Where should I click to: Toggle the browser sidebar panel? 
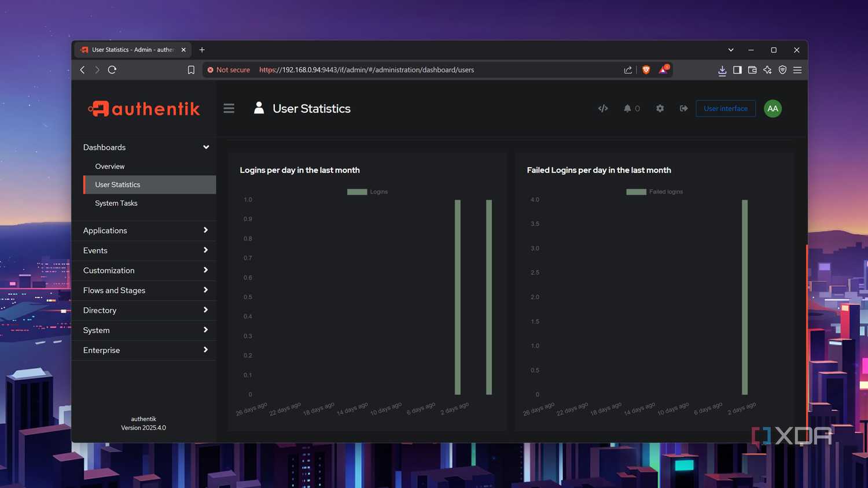pos(737,70)
